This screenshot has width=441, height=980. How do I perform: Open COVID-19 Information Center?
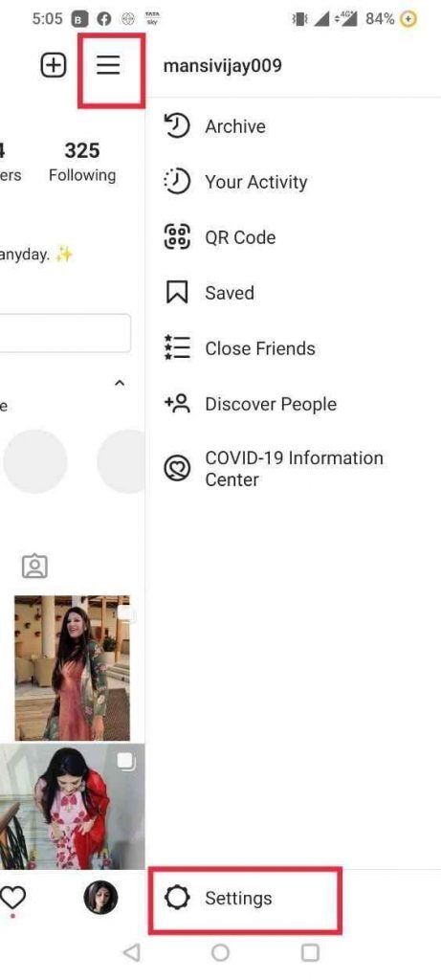pos(294,469)
